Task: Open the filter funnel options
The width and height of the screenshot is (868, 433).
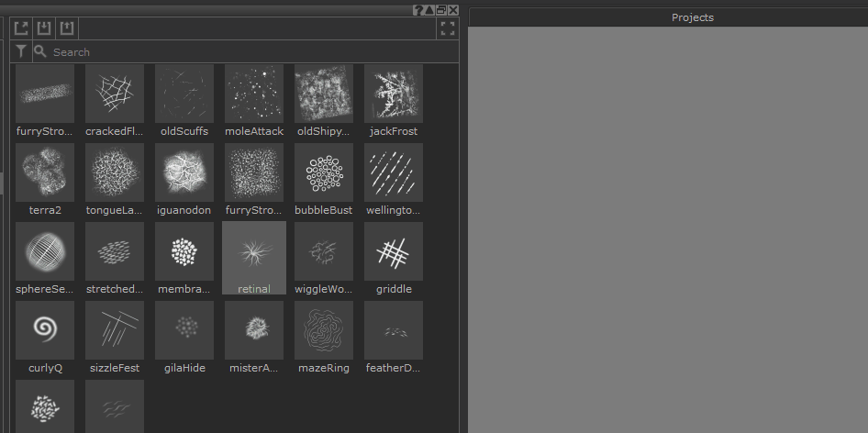Action: pos(21,52)
